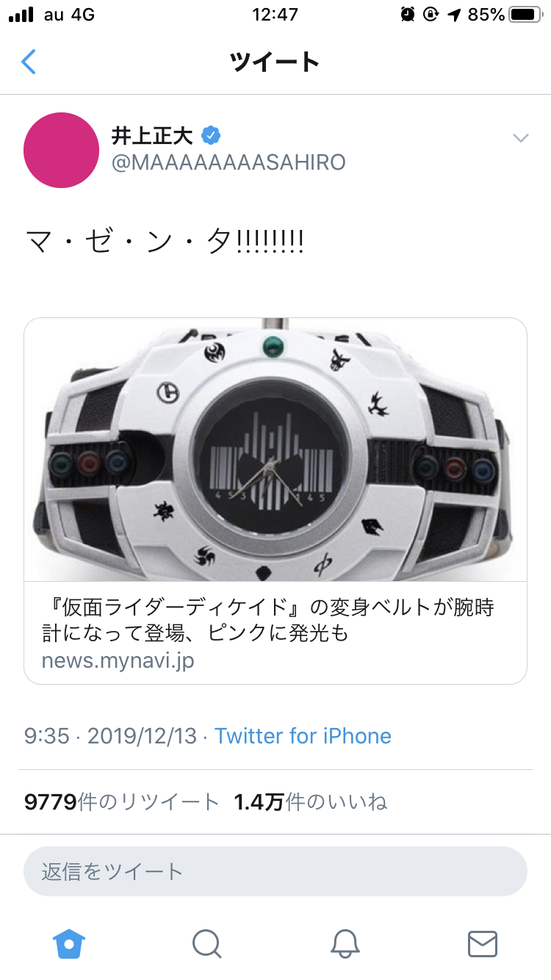View the 9779件のリツイート list

pyautogui.click(x=121, y=802)
